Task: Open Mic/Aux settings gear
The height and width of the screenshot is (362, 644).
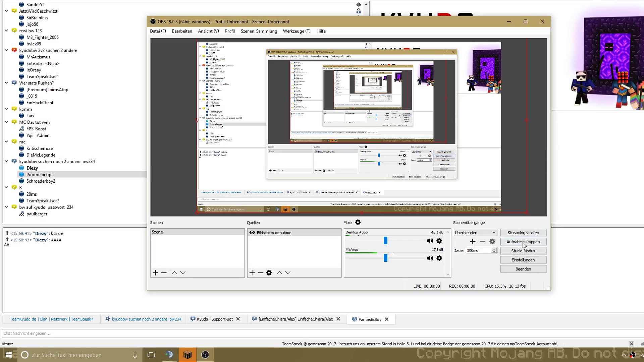Action: [x=439, y=258]
